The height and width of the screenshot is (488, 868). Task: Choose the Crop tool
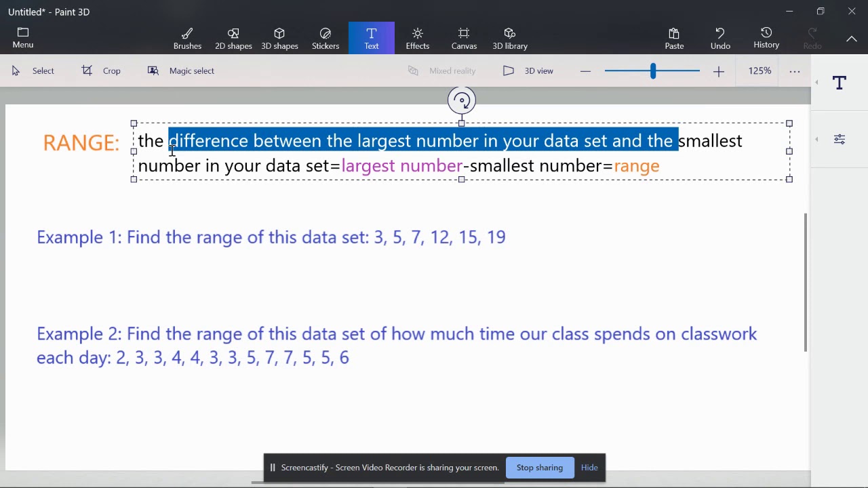[102, 70]
